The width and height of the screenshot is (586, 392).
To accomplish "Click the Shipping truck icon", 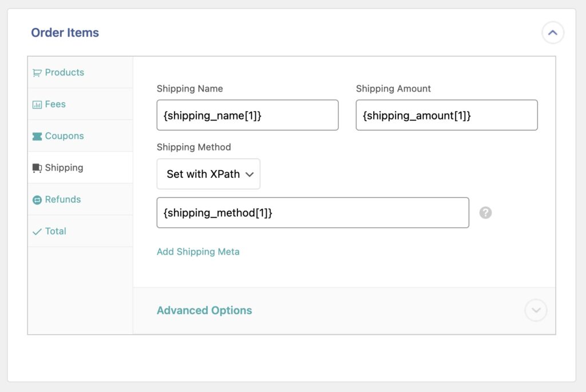I will point(38,167).
